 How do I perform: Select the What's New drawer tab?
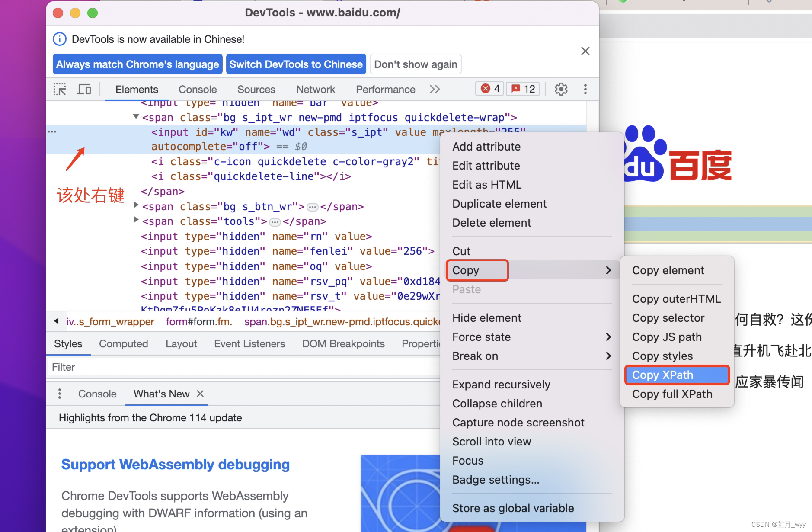161,394
